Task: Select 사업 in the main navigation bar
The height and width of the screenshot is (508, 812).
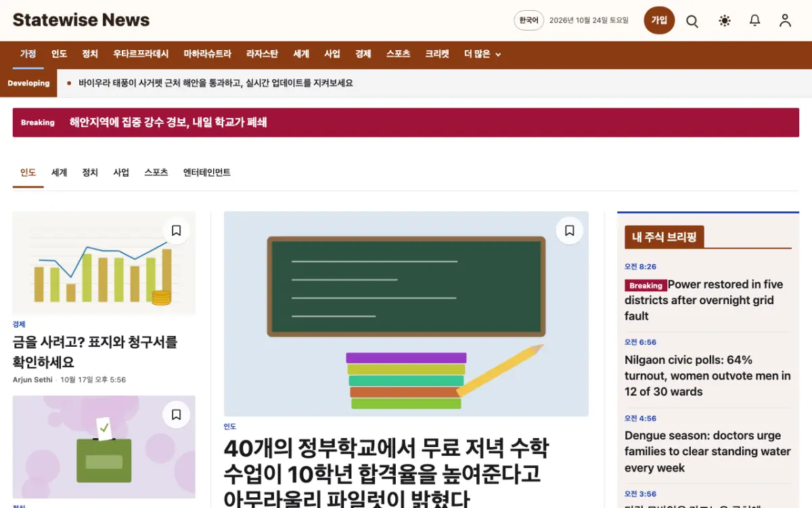Action: click(332, 54)
